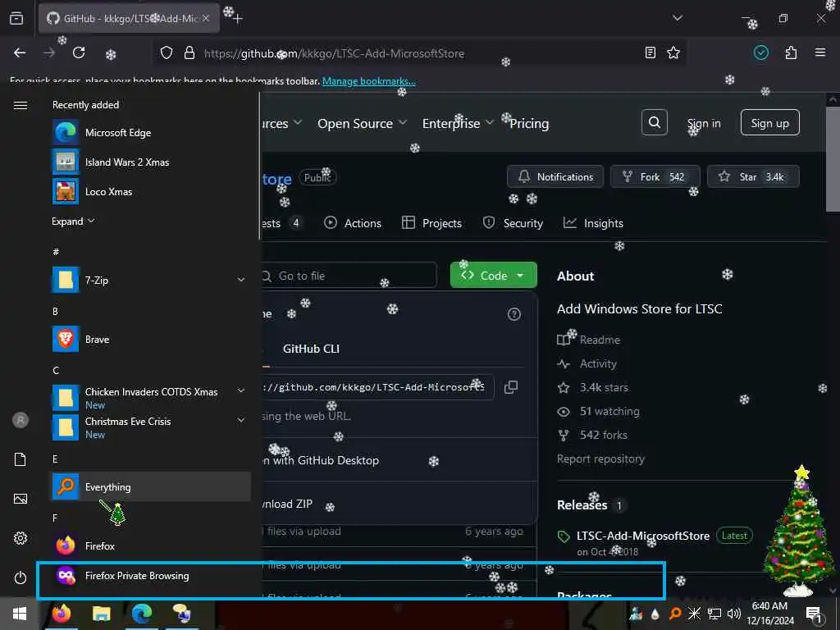Open GitHub search
Viewport: 840px width, 630px height.
click(x=654, y=123)
